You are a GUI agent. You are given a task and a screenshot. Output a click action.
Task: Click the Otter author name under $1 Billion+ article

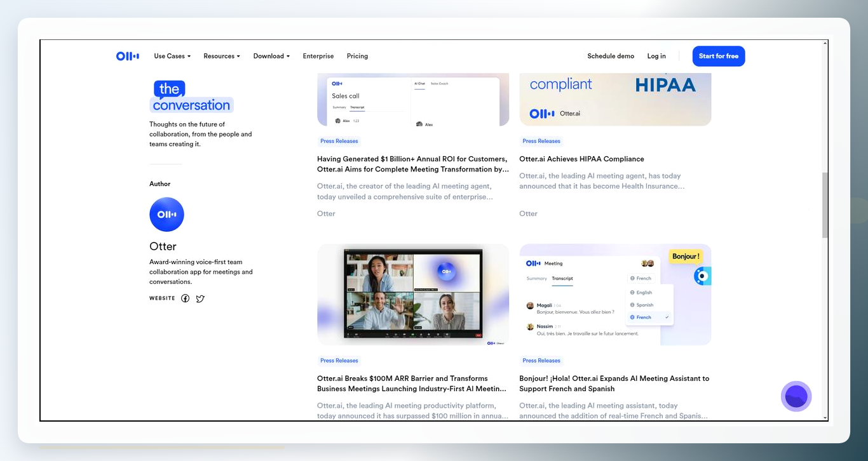(326, 213)
